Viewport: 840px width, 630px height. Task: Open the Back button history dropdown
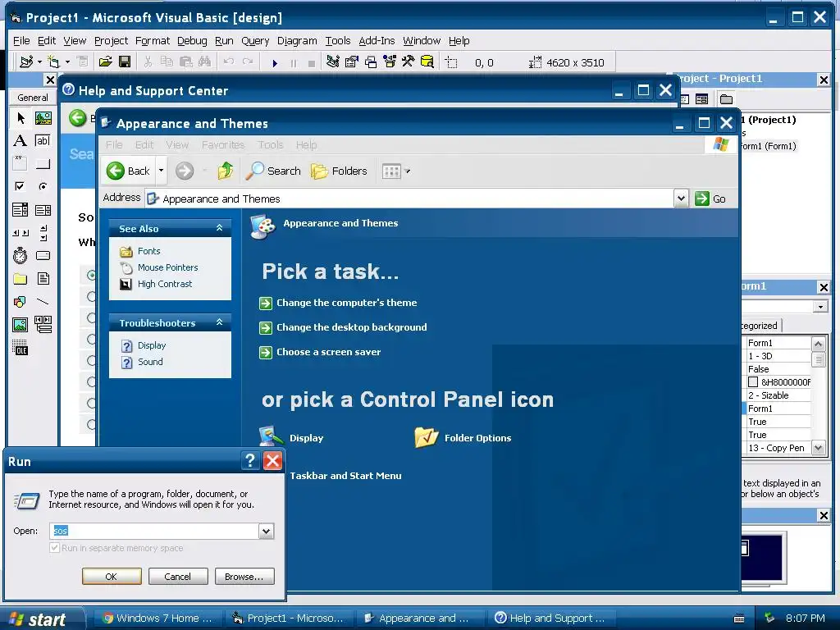[x=161, y=171]
